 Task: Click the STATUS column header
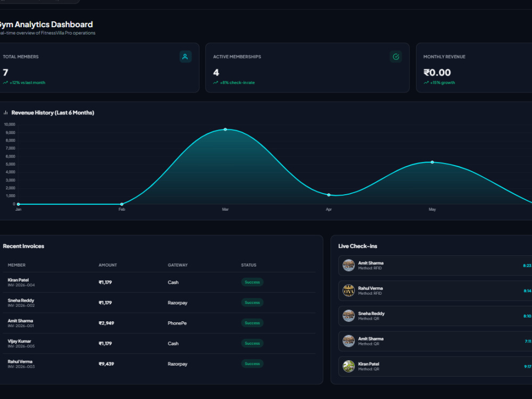click(x=248, y=265)
